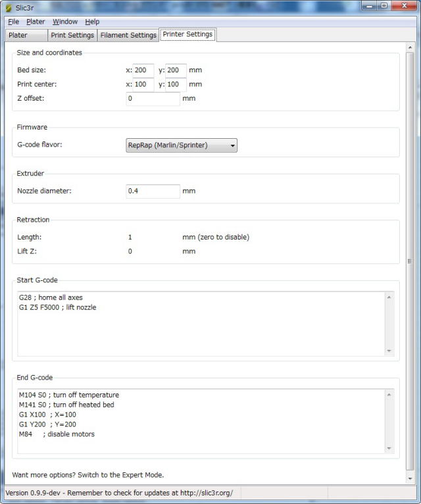Click the 'M84 ; disable motors' line
Screen dimensions: 421x504
tap(57, 434)
